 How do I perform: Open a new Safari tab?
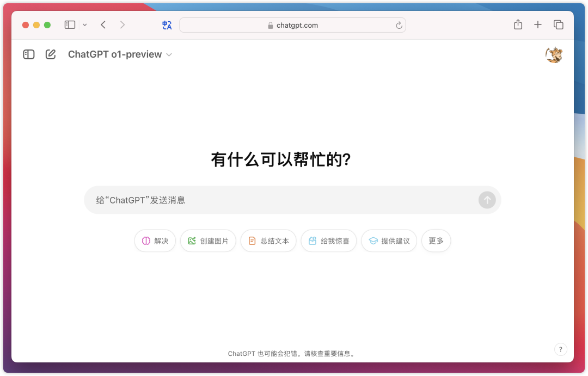point(538,24)
